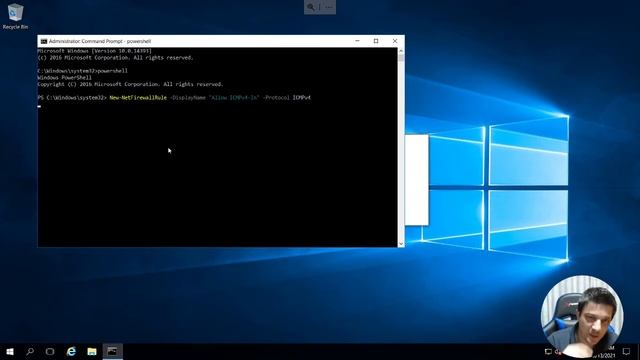Launch Internet Explorer from taskbar
Viewport: 640px width, 360px height.
coord(71,351)
